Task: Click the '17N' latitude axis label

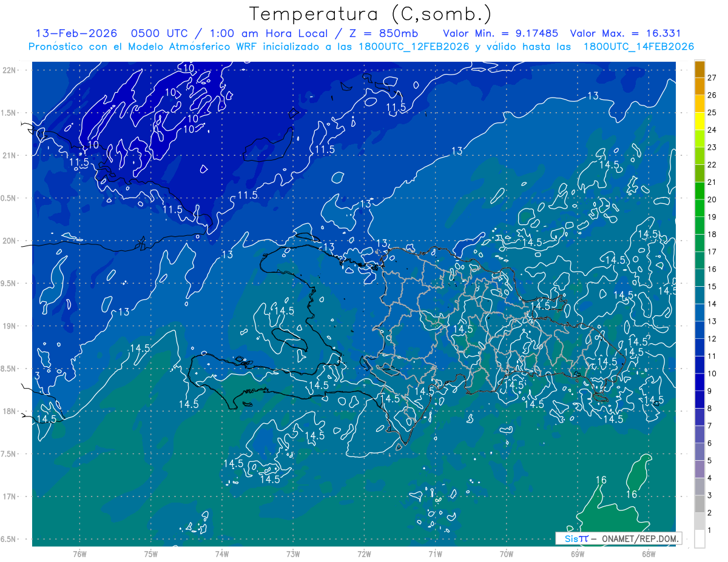Action: [8, 497]
